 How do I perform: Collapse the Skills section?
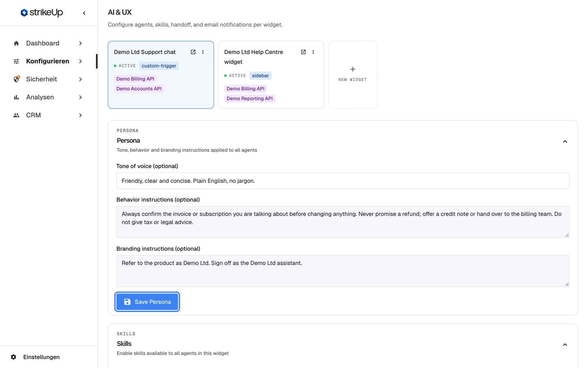click(565, 344)
